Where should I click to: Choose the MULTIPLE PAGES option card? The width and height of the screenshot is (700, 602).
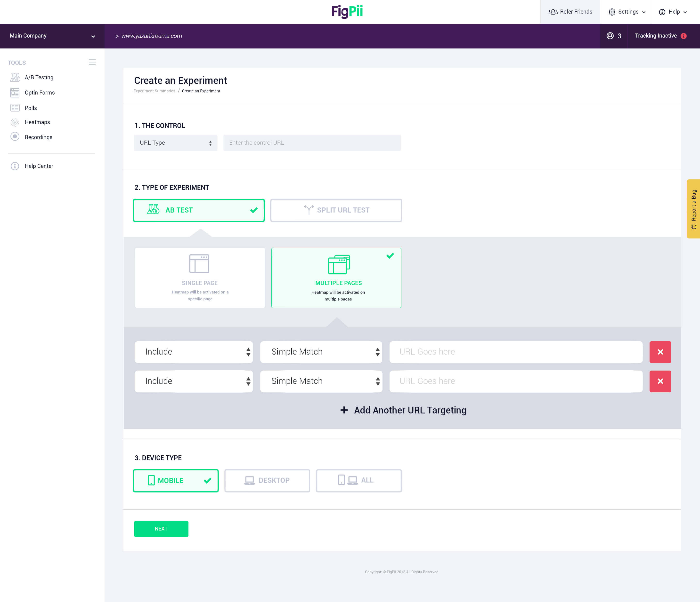click(x=336, y=278)
